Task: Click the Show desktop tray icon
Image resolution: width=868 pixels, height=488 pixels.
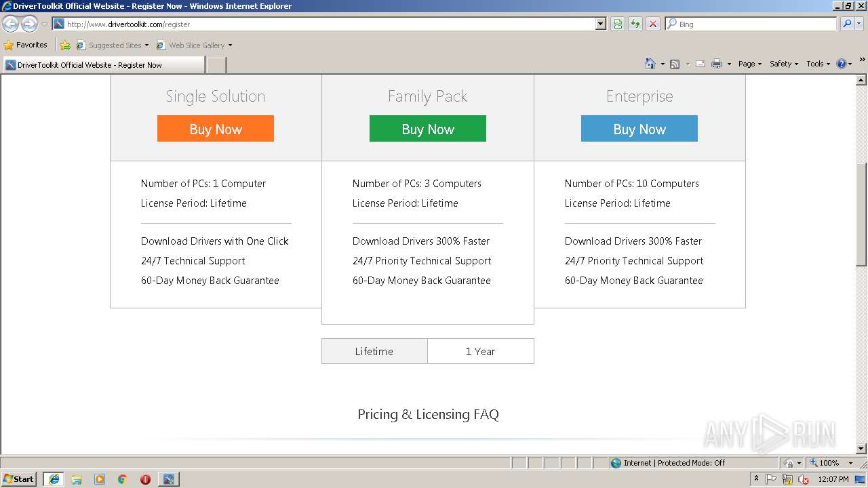Action: (861, 479)
